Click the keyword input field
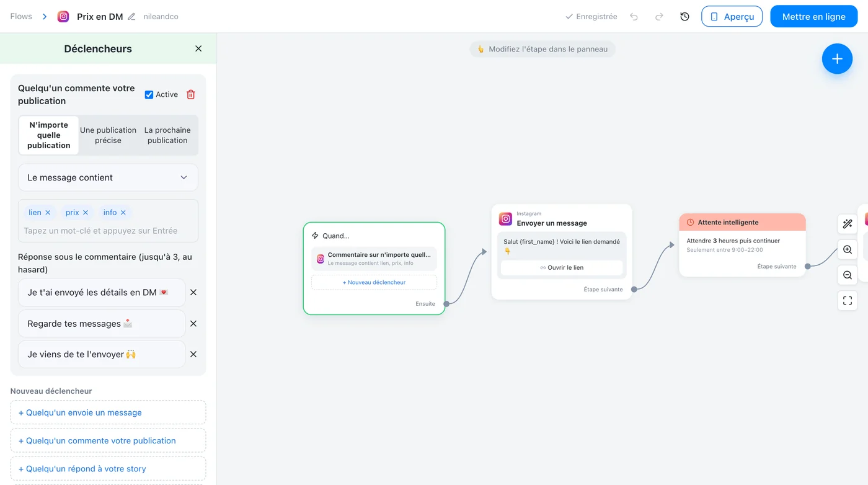This screenshot has height=485, width=868. pos(108,231)
